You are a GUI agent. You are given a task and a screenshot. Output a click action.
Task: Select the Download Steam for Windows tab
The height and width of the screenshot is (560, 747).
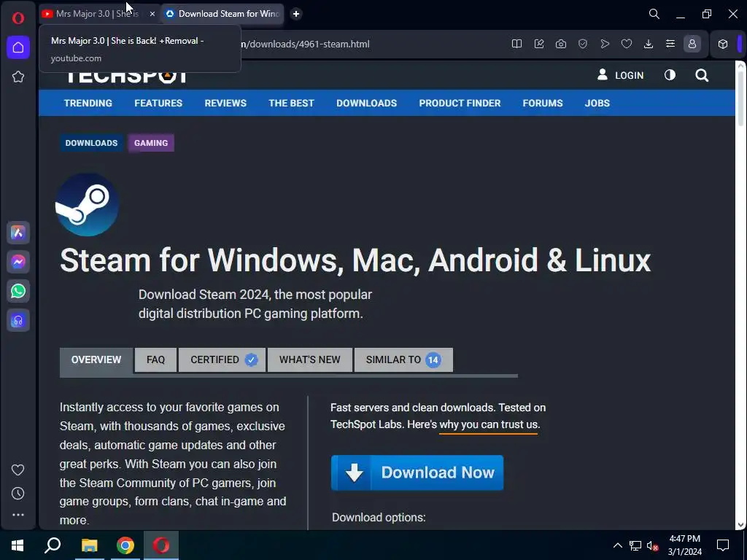click(x=223, y=14)
